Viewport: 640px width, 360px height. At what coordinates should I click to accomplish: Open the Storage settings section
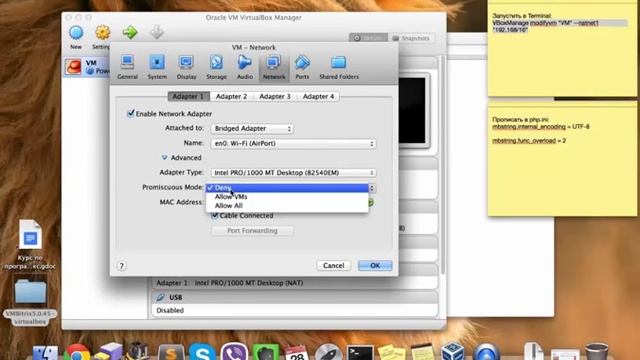216,67
